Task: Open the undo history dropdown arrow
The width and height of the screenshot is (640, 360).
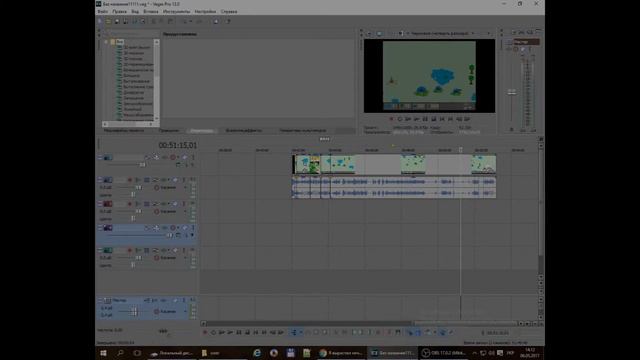Action: pyautogui.click(x=191, y=21)
